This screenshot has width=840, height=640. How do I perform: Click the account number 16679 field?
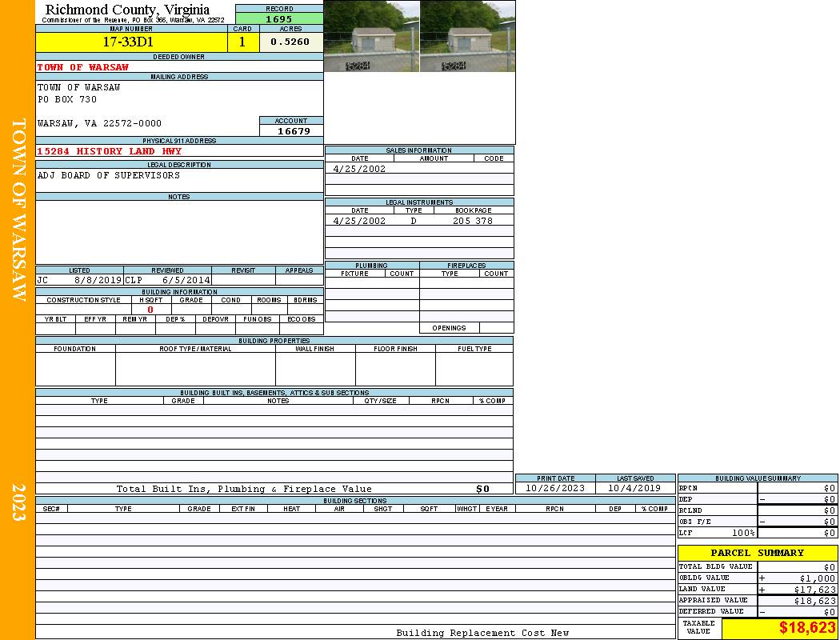[x=293, y=130]
